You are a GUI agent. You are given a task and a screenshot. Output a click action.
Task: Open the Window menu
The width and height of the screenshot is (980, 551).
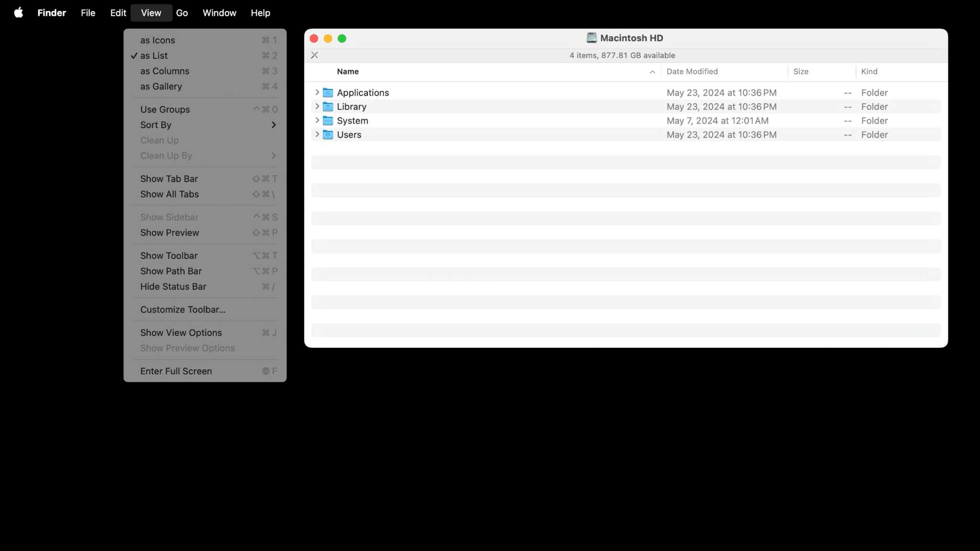click(219, 13)
